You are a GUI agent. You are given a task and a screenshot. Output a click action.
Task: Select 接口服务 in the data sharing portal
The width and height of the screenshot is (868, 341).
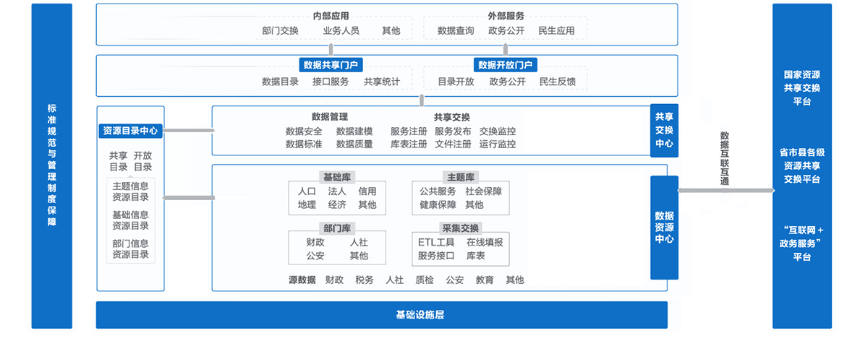[x=331, y=82]
